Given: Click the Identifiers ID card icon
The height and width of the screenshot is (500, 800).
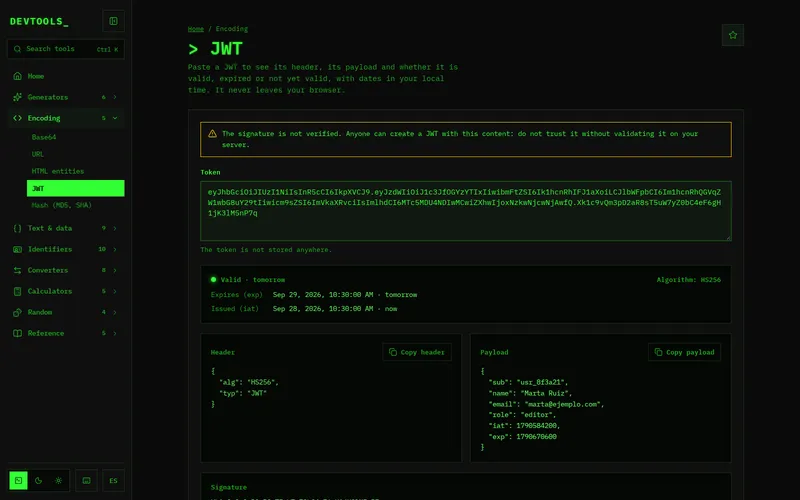Looking at the screenshot, I should 17,249.
